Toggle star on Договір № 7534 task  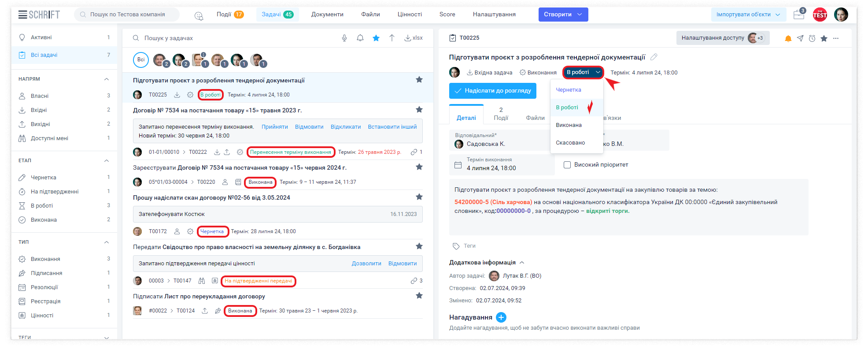click(419, 110)
